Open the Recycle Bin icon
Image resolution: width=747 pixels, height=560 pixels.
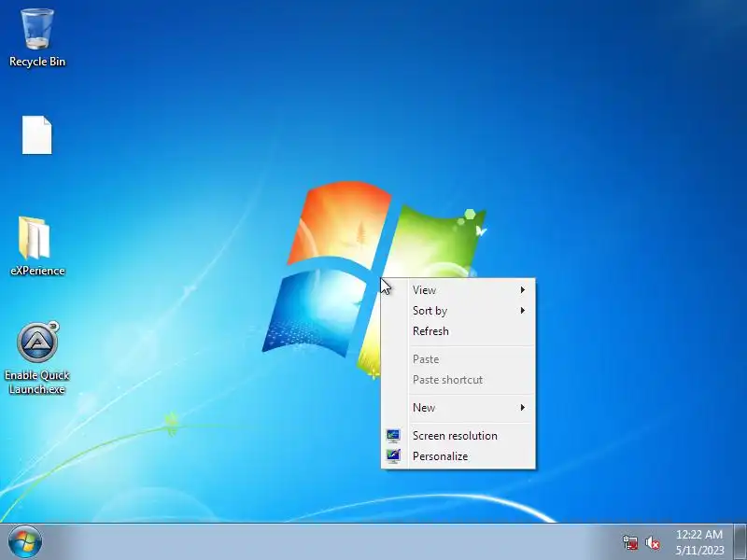(x=37, y=29)
